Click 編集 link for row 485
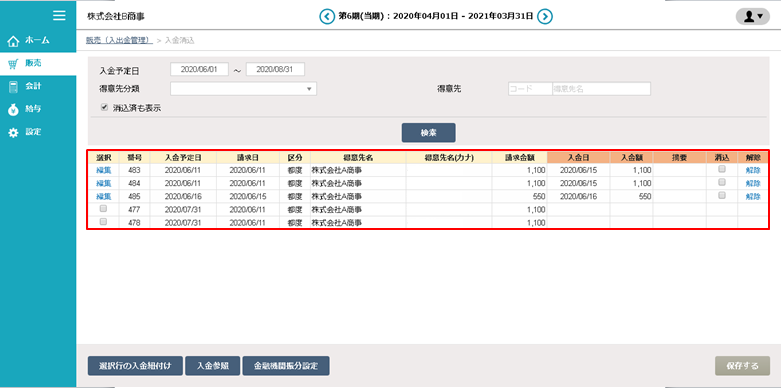Viewport: 781px width, 388px height. click(x=104, y=197)
